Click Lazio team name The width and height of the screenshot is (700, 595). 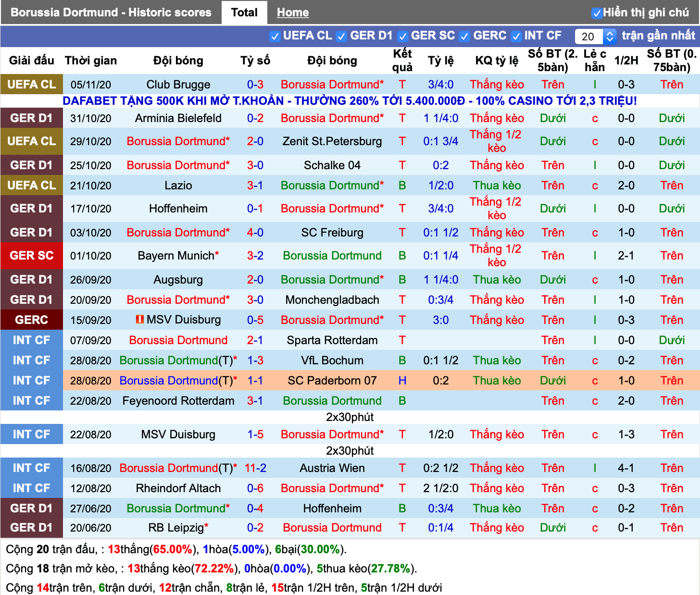[178, 186]
